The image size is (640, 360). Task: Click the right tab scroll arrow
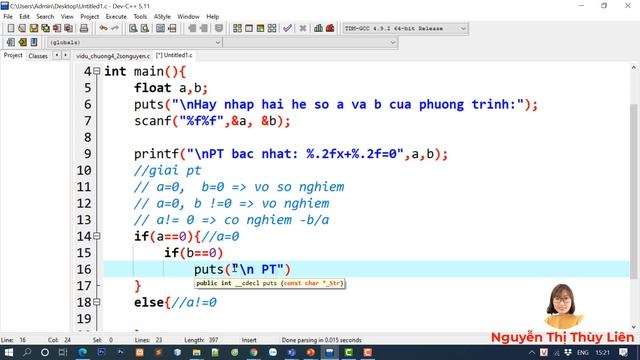[65, 55]
